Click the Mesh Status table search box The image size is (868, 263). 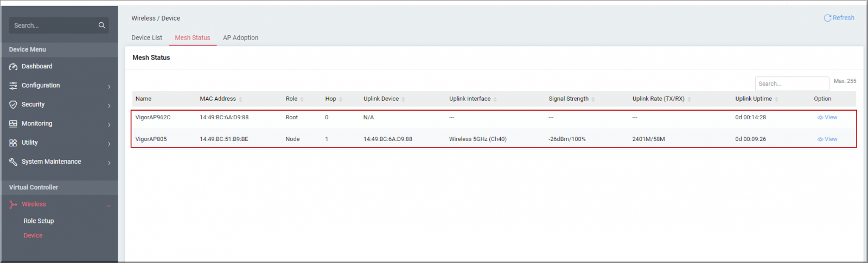(792, 84)
